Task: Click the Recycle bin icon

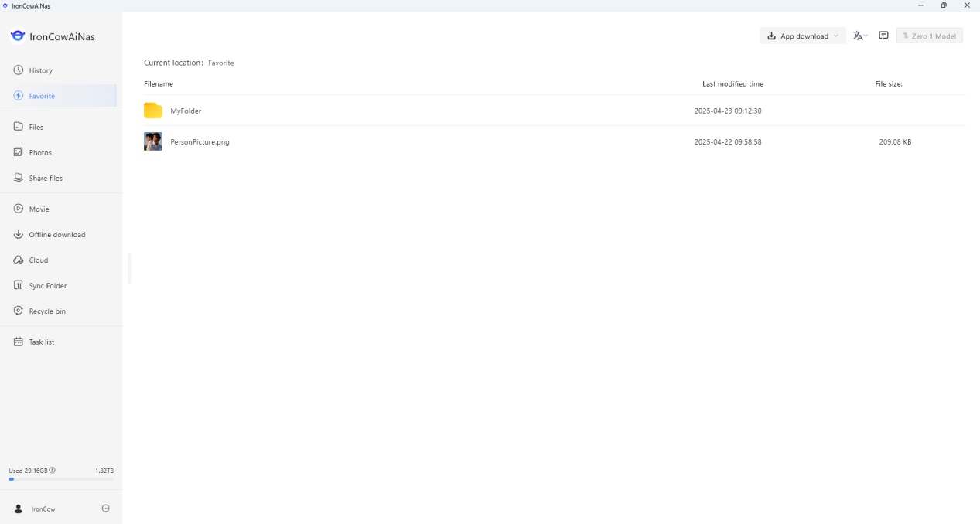Action: point(19,311)
